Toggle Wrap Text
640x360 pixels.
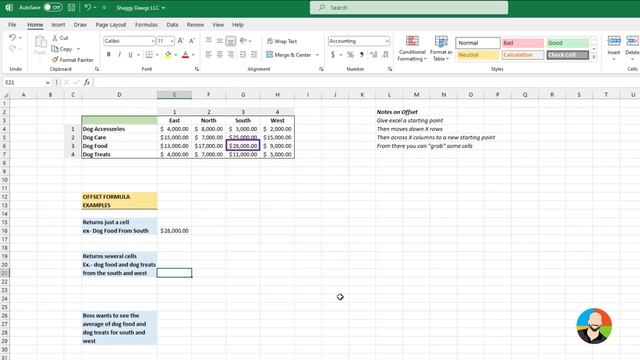coord(282,41)
